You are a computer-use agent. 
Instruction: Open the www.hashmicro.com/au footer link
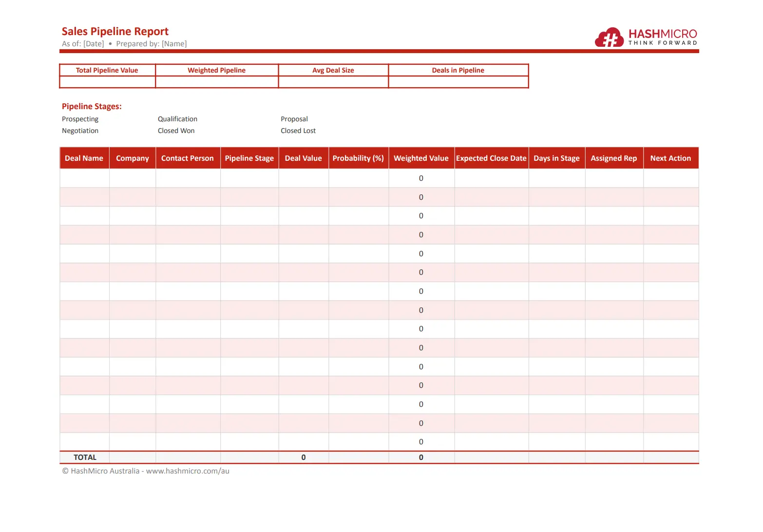[x=188, y=471]
